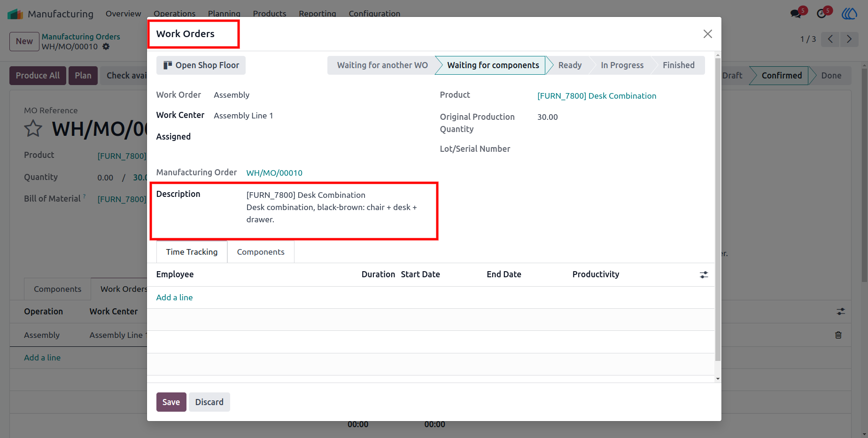Open the gear actions menu beside WH/MO/00010
The image size is (868, 438).
(106, 47)
